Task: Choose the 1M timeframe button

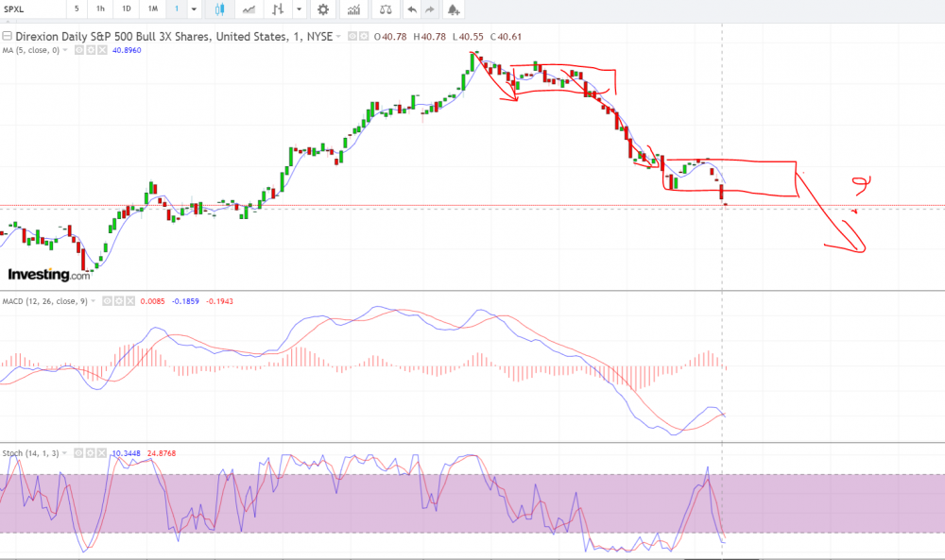Action: tap(152, 9)
